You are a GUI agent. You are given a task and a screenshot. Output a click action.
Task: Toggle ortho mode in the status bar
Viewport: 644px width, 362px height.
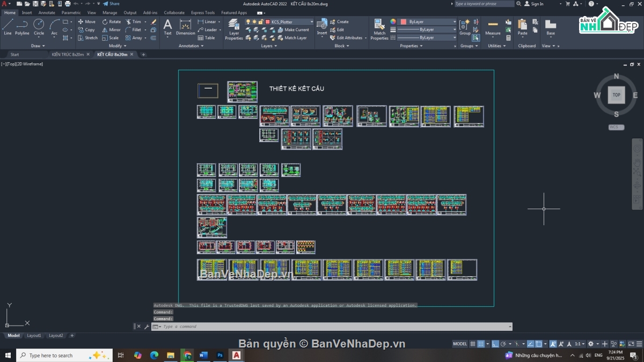[x=495, y=344]
